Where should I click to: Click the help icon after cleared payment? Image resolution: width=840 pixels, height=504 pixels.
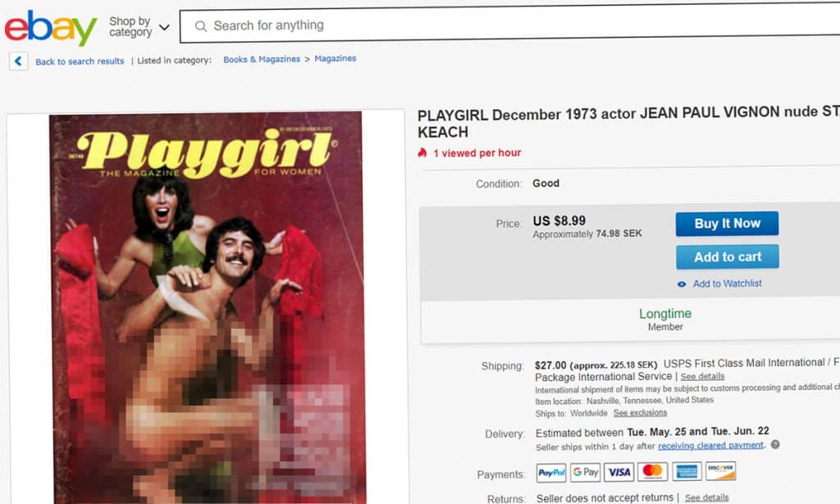pos(775,445)
